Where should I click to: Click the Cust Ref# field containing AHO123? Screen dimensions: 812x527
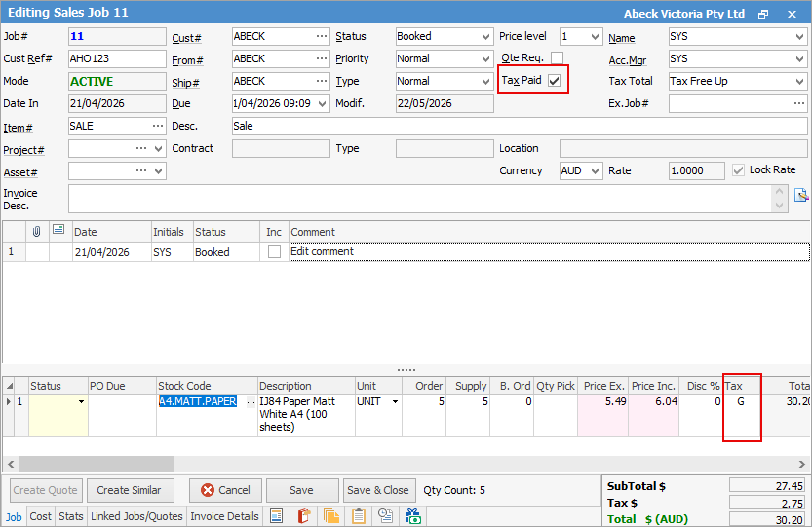(117, 58)
